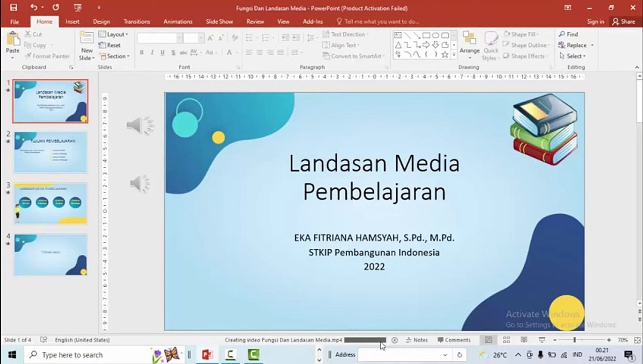Click the Save icon in quick access toolbar
This screenshot has width=643, height=364.
(14, 8)
